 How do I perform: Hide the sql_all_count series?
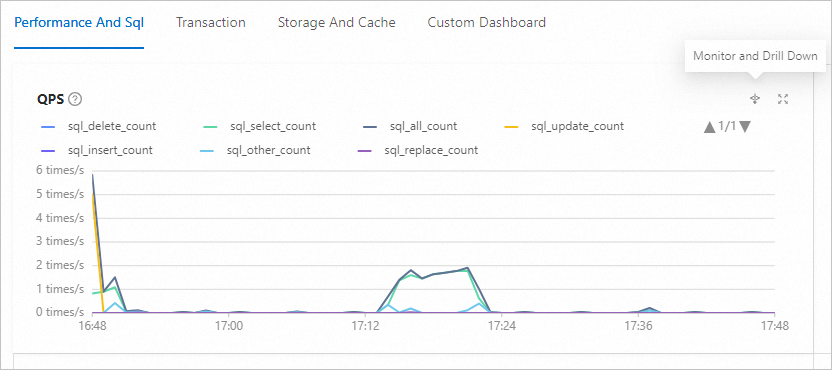point(410,126)
